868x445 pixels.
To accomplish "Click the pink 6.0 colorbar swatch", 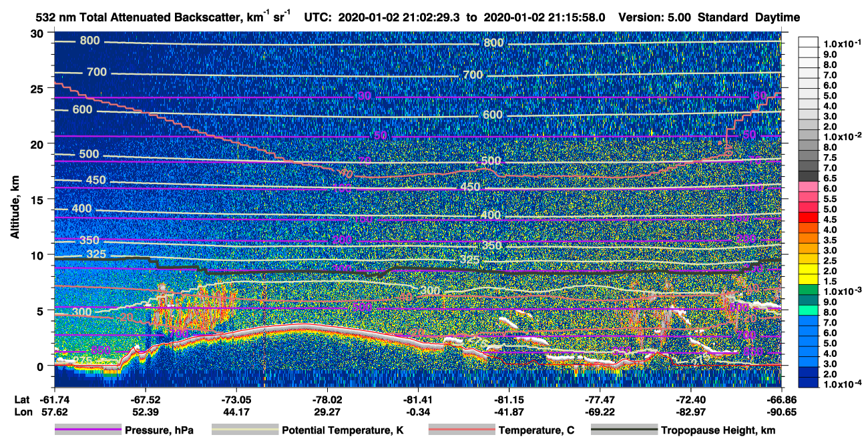I will (809, 188).
